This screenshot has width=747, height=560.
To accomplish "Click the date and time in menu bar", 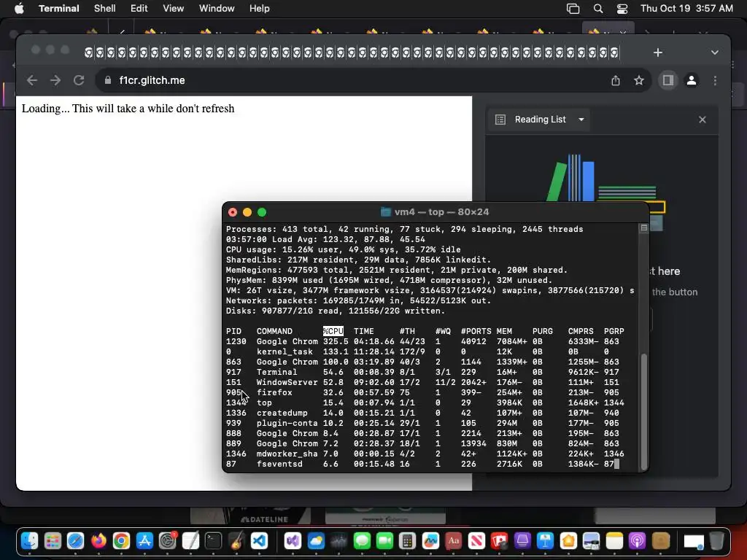I will click(686, 9).
